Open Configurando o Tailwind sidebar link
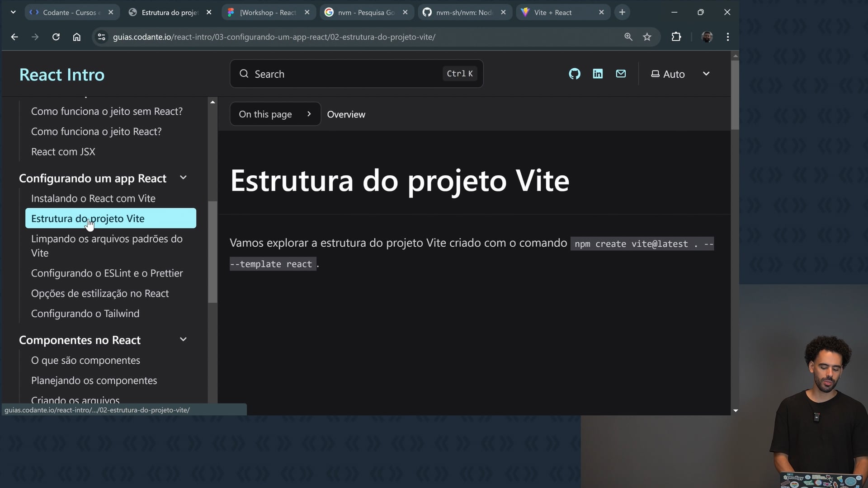The height and width of the screenshot is (488, 868). 85,314
